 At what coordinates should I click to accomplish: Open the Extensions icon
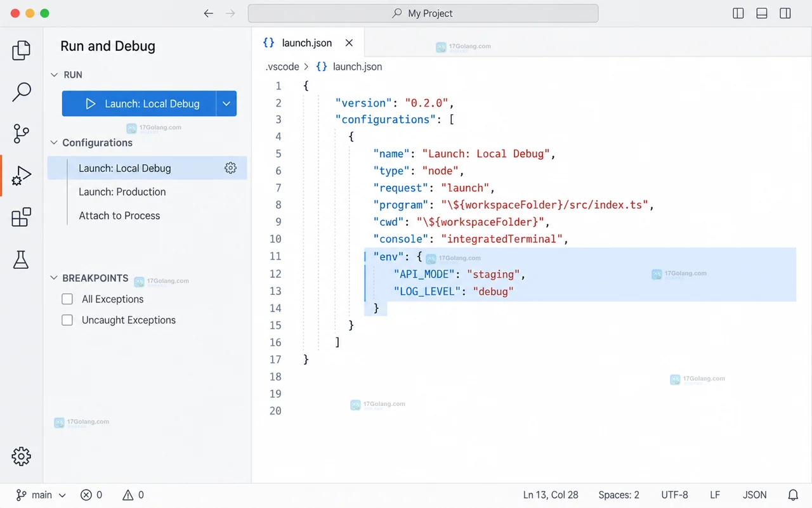22,218
